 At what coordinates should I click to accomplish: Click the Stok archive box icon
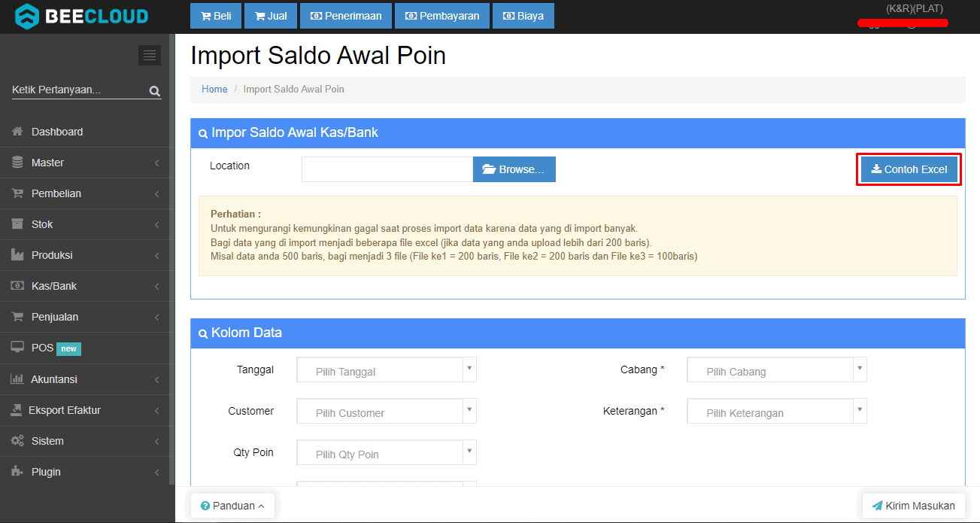tap(17, 224)
